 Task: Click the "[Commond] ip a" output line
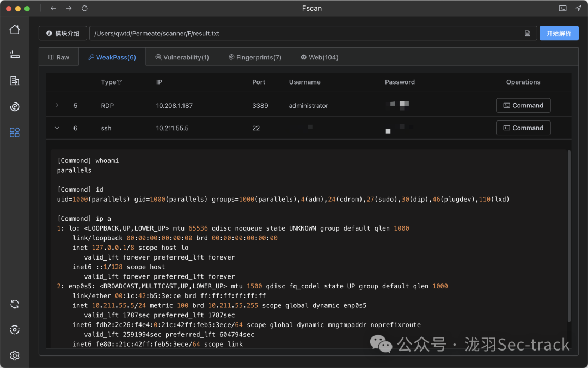(84, 219)
